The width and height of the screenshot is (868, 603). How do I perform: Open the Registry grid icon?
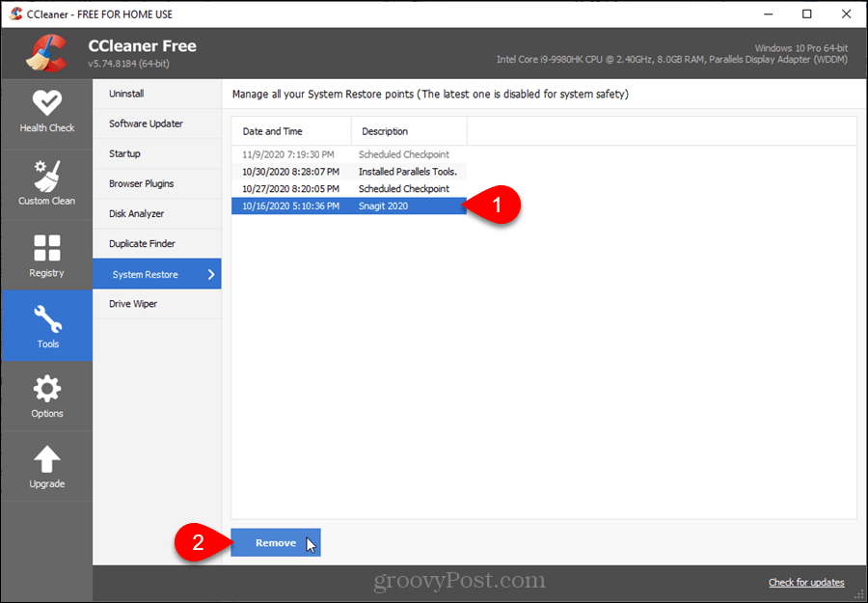click(x=47, y=248)
